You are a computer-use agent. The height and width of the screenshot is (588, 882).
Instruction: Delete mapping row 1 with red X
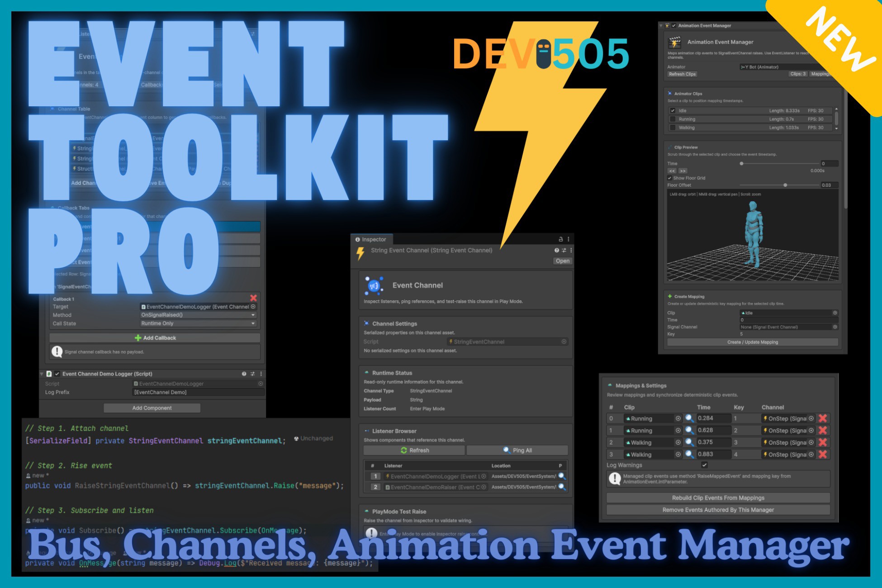[x=823, y=431]
